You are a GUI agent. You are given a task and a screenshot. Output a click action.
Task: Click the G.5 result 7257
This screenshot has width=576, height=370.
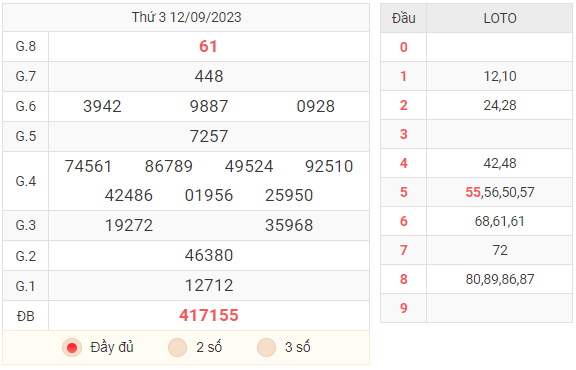coord(209,137)
